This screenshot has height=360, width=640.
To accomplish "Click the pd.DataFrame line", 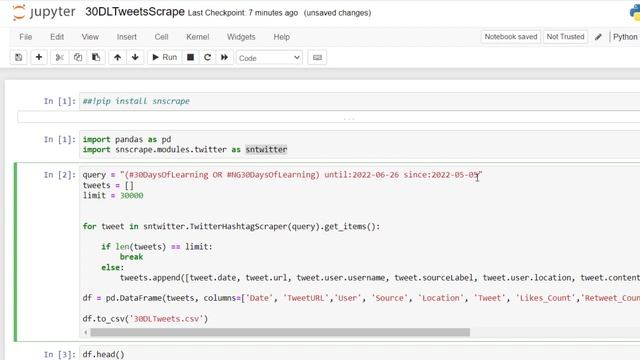I will click(x=361, y=298).
